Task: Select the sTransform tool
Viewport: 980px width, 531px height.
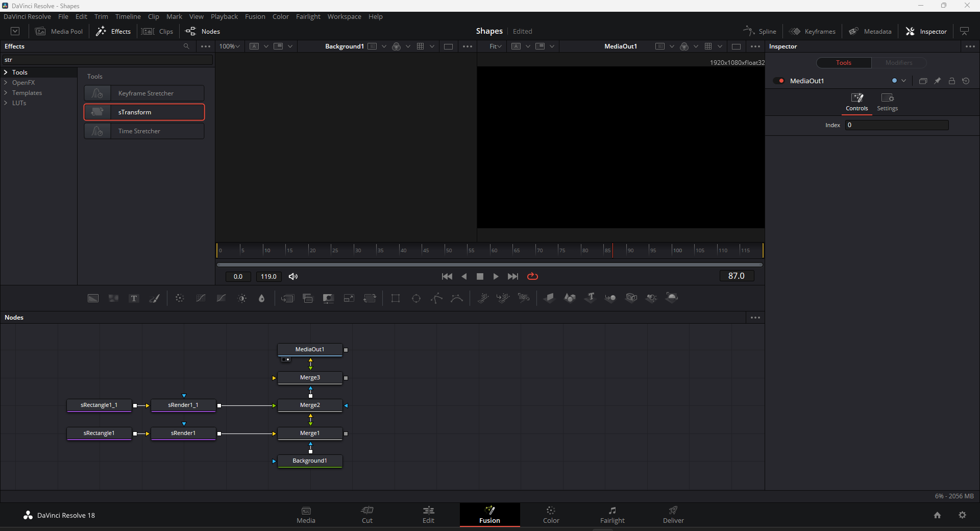Action: (144, 112)
